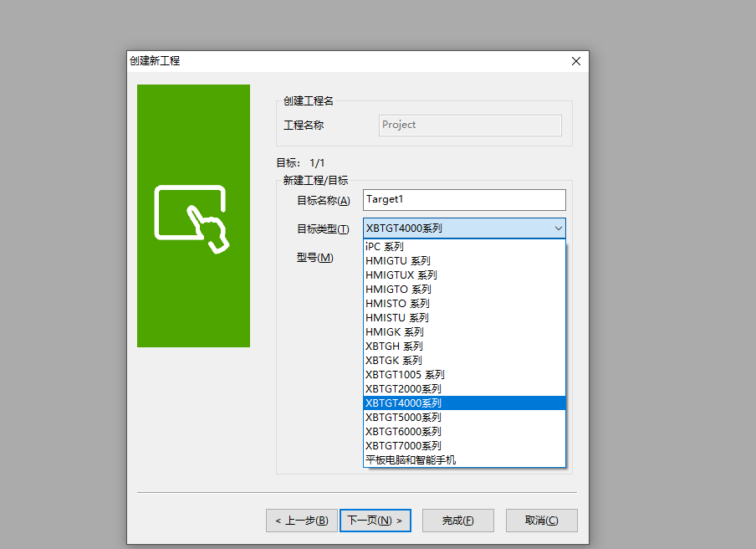Viewport: 756px width, 549px height.
Task: Select HMIGTO 系列 entry
Action: coord(464,290)
